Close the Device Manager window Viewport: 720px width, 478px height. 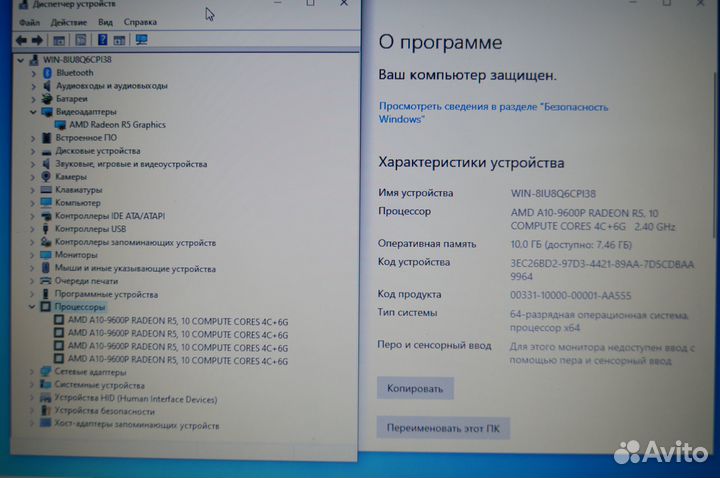pyautogui.click(x=343, y=3)
